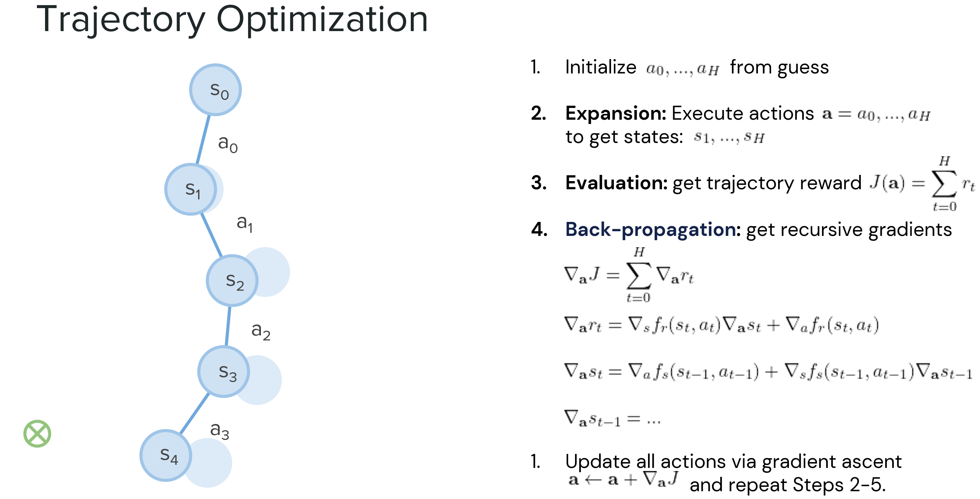Click the a ← a + ∇J update formula

click(624, 480)
